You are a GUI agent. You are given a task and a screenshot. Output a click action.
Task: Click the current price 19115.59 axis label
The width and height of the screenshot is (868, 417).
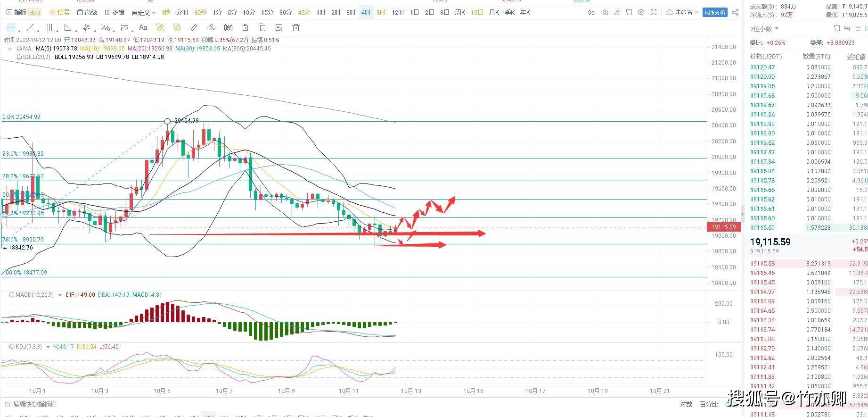(x=723, y=227)
